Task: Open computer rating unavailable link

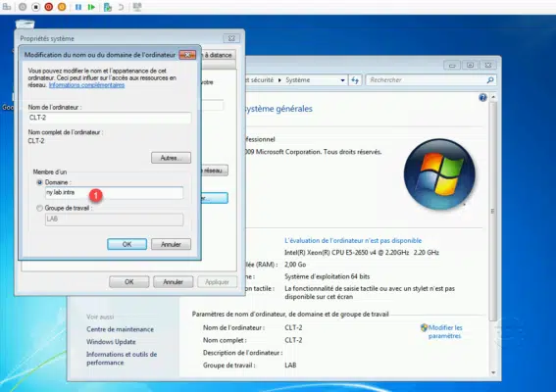Action: coord(353,240)
